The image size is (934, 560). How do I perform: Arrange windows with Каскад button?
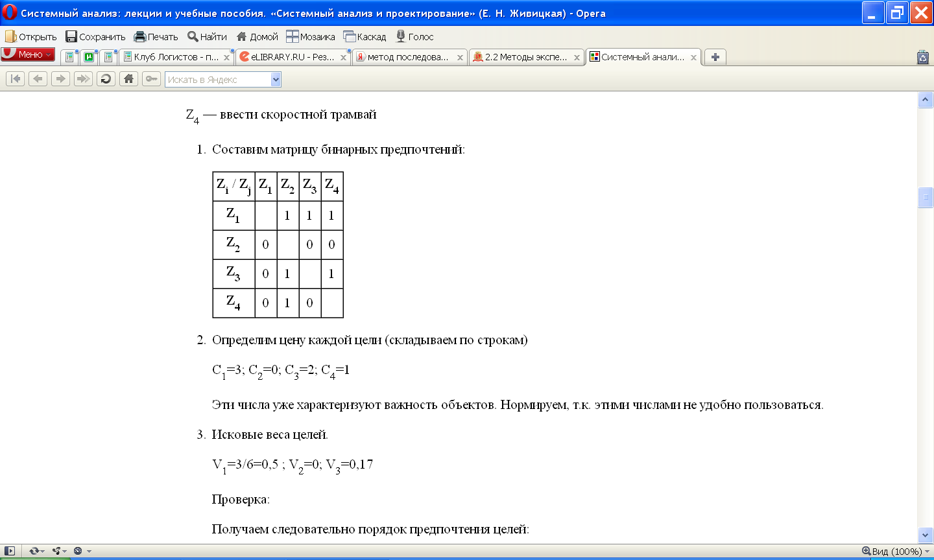(x=365, y=37)
